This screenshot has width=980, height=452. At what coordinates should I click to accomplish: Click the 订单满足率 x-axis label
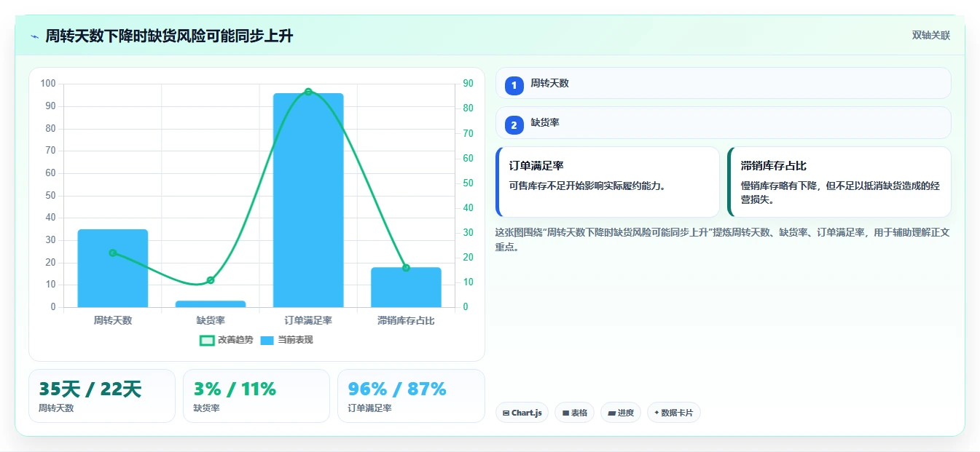(308, 320)
